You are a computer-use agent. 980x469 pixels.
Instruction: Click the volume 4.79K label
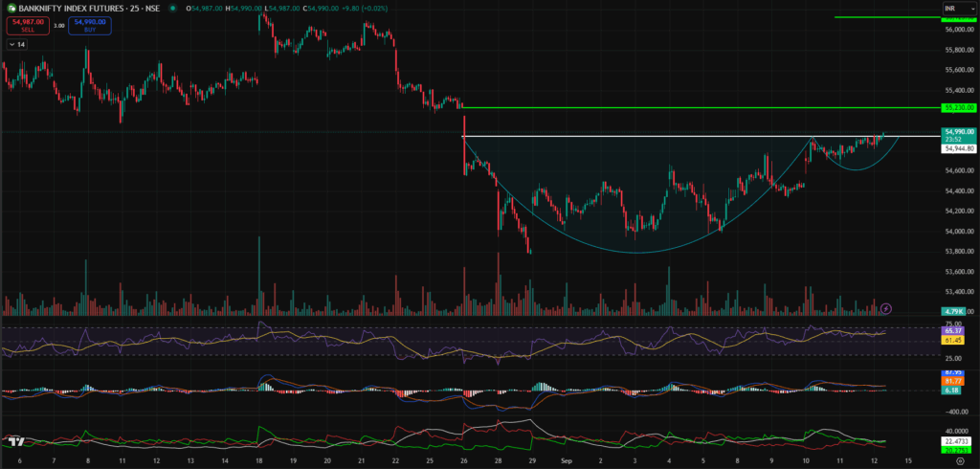[953, 311]
